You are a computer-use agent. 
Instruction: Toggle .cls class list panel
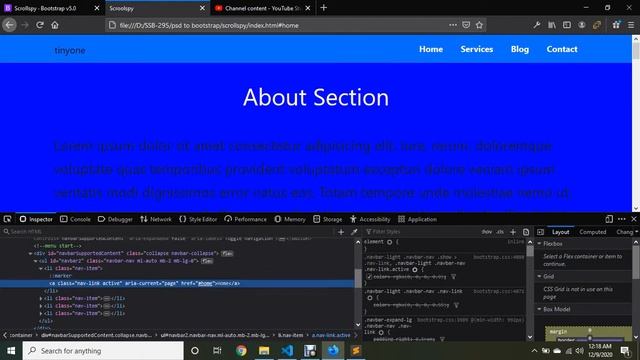500,232
